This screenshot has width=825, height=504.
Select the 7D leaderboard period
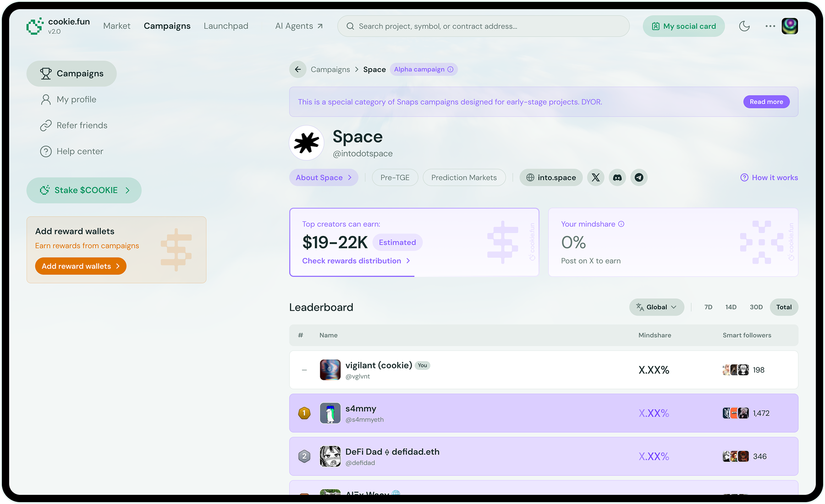[708, 307]
